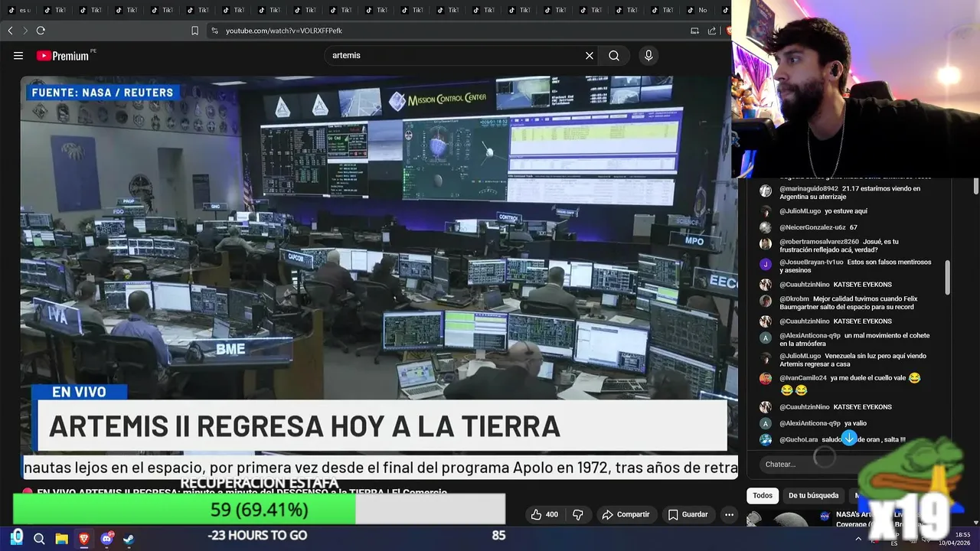
Task: Click the purple 'J' avatar of @JosueBrayan-tv1uo
Action: pyautogui.click(x=766, y=264)
